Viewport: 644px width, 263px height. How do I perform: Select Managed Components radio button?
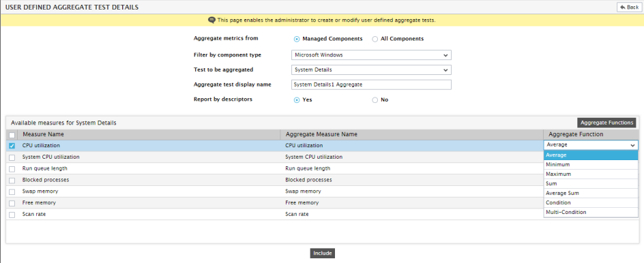click(297, 39)
